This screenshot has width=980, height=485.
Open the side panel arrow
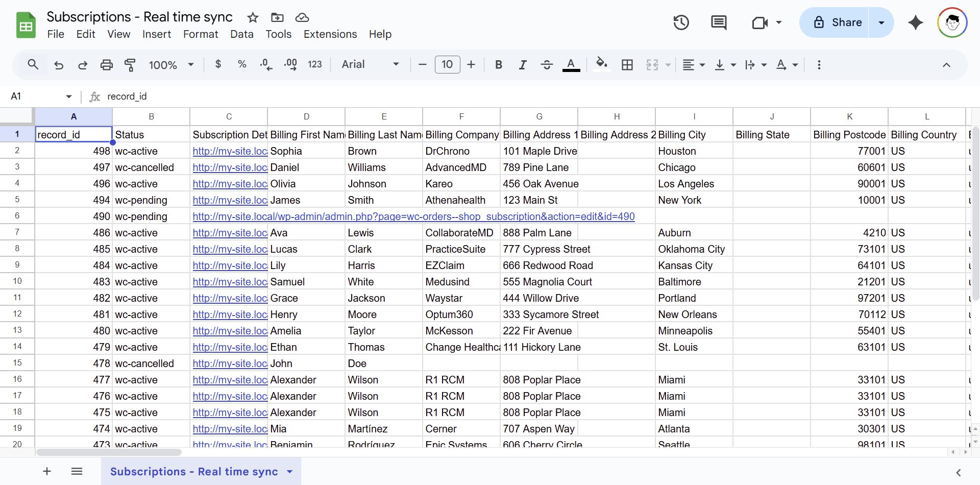[x=959, y=473]
